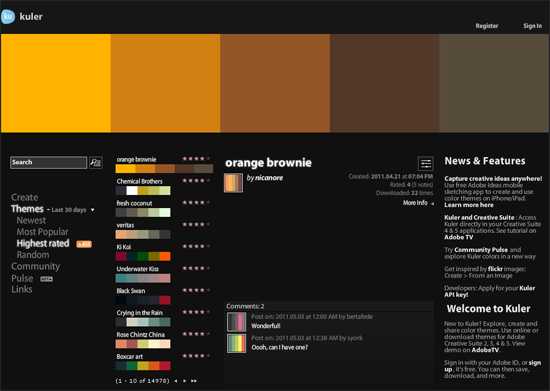Viewport: 550px width, 391px height.
Task: Rate orange brownie via star rating
Action: click(x=196, y=159)
